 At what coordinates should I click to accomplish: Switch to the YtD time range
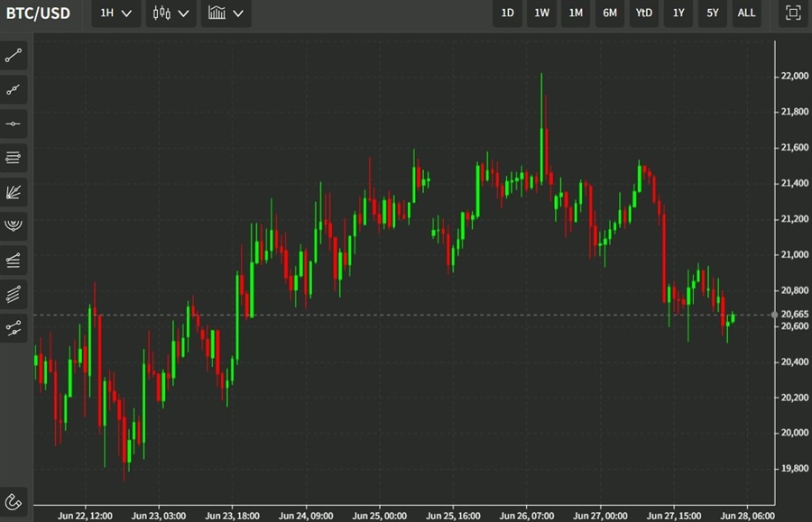[x=643, y=14]
